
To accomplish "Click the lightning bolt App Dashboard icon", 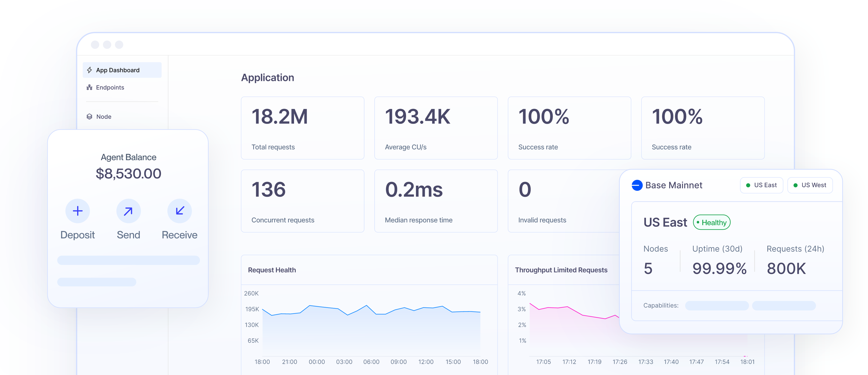I will coord(89,70).
